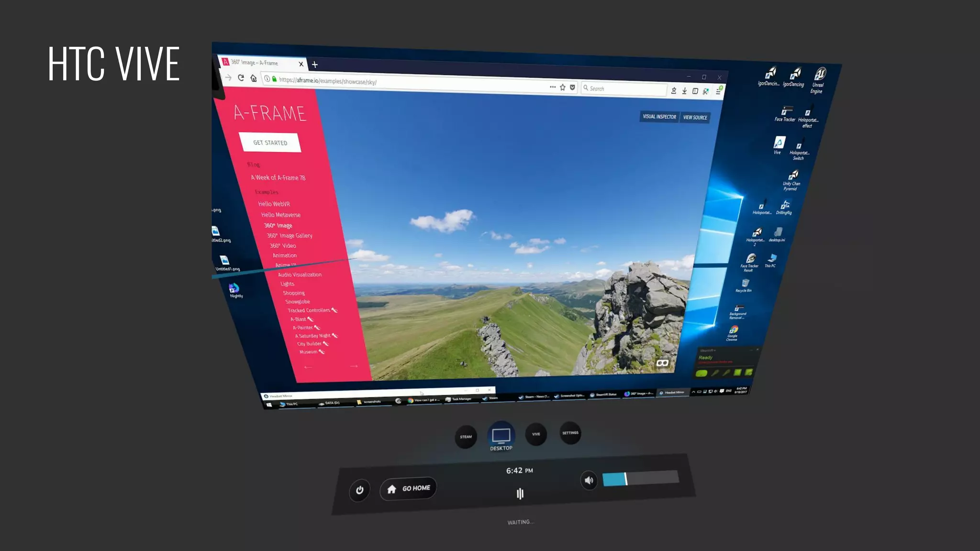Image resolution: width=980 pixels, height=551 pixels.
Task: Open the 360° Video example
Action: click(x=283, y=246)
